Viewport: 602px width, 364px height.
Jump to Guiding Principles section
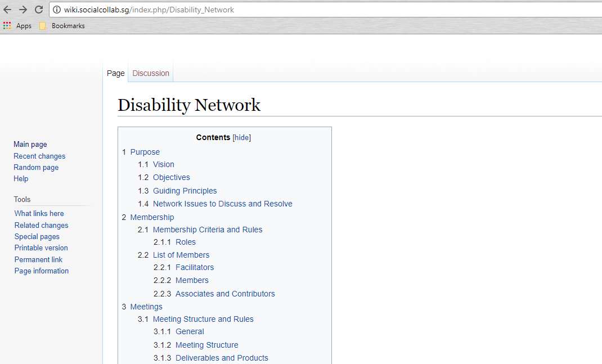point(185,191)
